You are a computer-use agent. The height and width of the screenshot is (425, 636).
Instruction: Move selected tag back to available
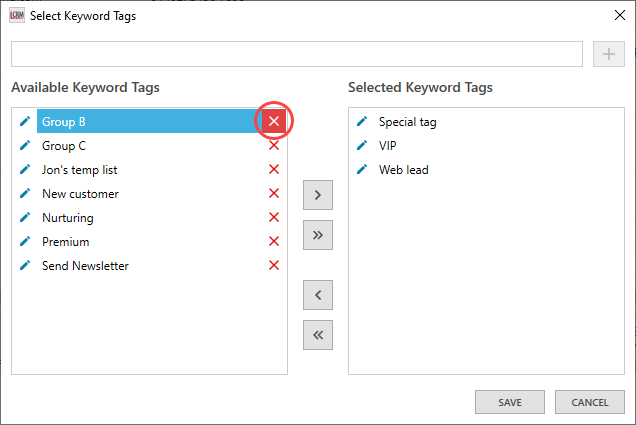(x=317, y=295)
